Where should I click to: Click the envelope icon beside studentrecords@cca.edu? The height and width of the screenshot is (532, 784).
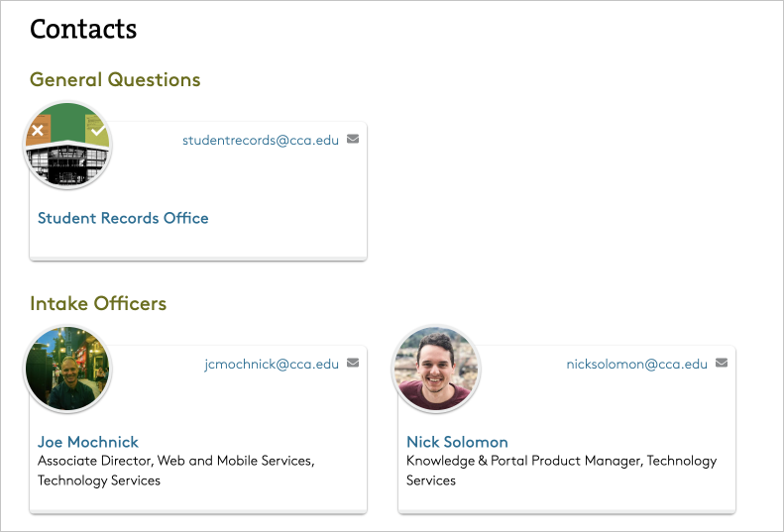[x=353, y=140]
